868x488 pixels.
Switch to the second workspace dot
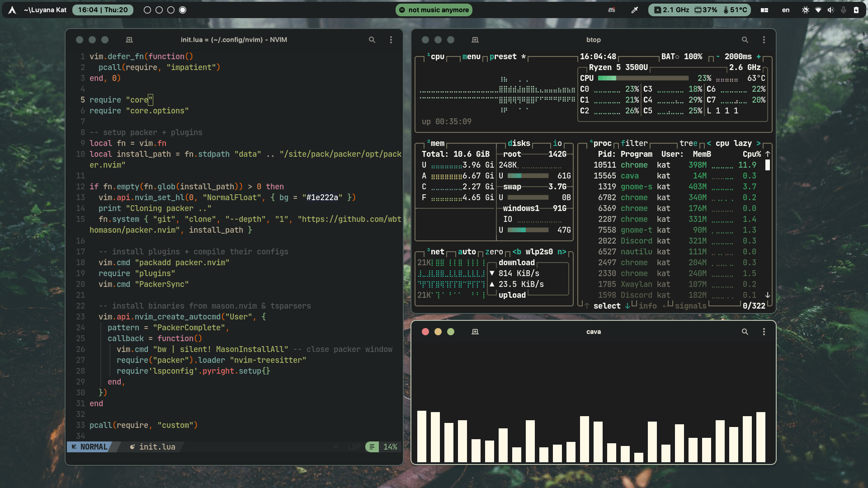[159, 10]
